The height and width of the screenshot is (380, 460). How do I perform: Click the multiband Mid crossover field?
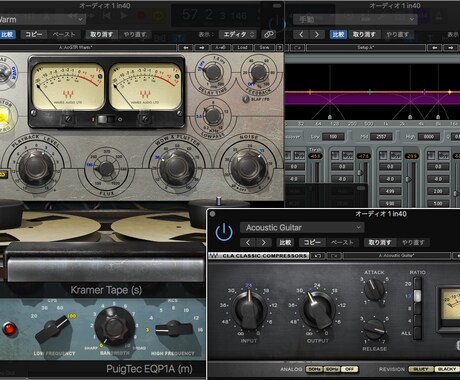pyautogui.click(x=381, y=137)
